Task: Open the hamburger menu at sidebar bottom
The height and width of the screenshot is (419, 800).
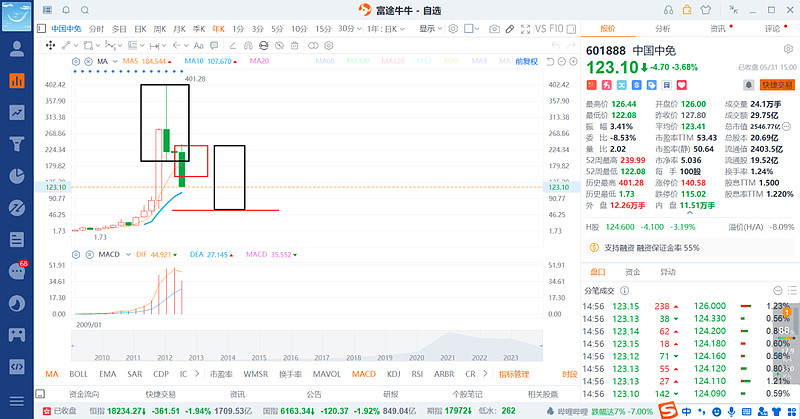Action: [x=16, y=401]
